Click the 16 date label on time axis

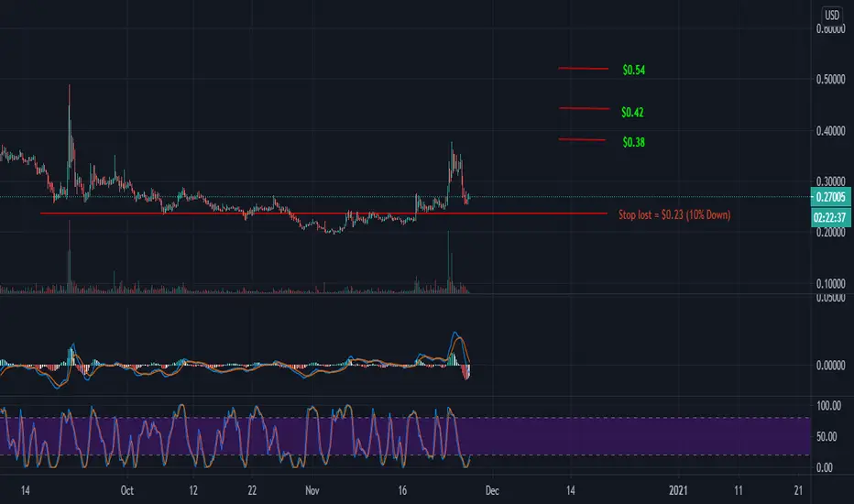pos(402,490)
